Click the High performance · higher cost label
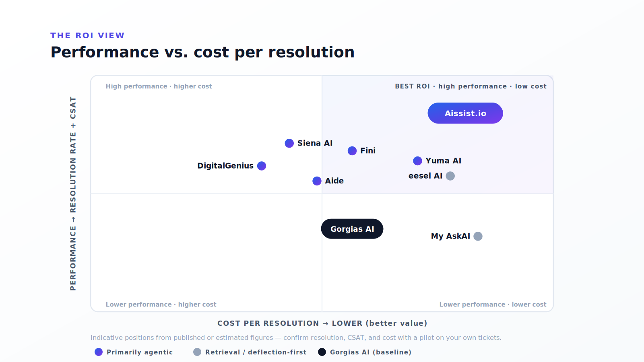Viewport: 644px width, 362px height. tap(159, 86)
